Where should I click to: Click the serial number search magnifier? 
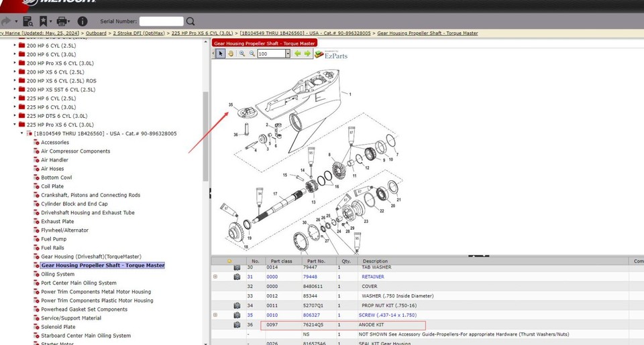point(191,21)
